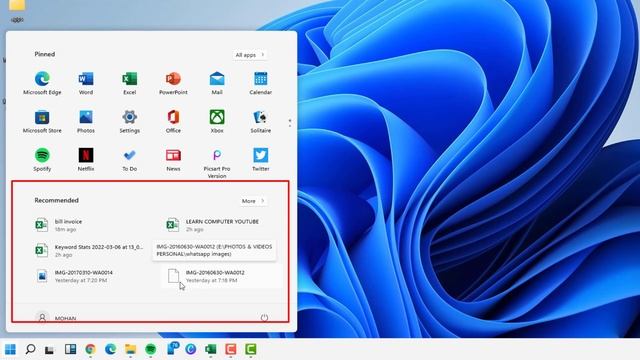Launch Microsoft Store
This screenshot has height=360, width=640.
(42, 122)
